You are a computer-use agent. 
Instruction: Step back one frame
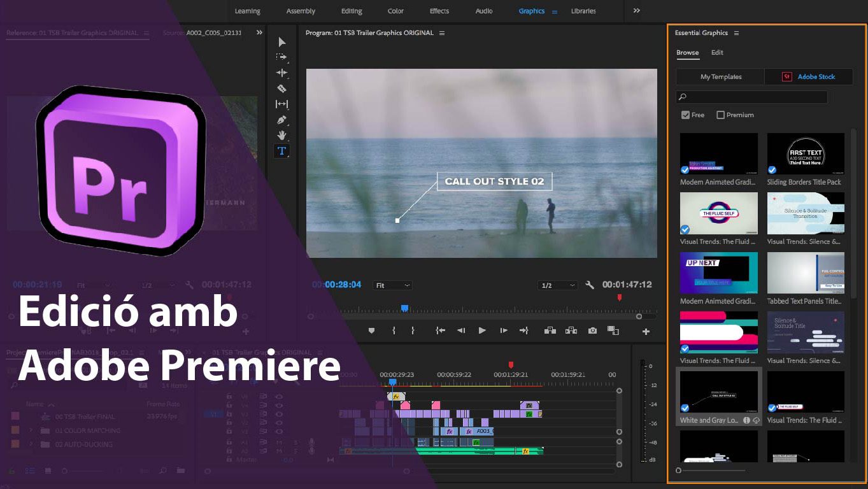pos(461,330)
